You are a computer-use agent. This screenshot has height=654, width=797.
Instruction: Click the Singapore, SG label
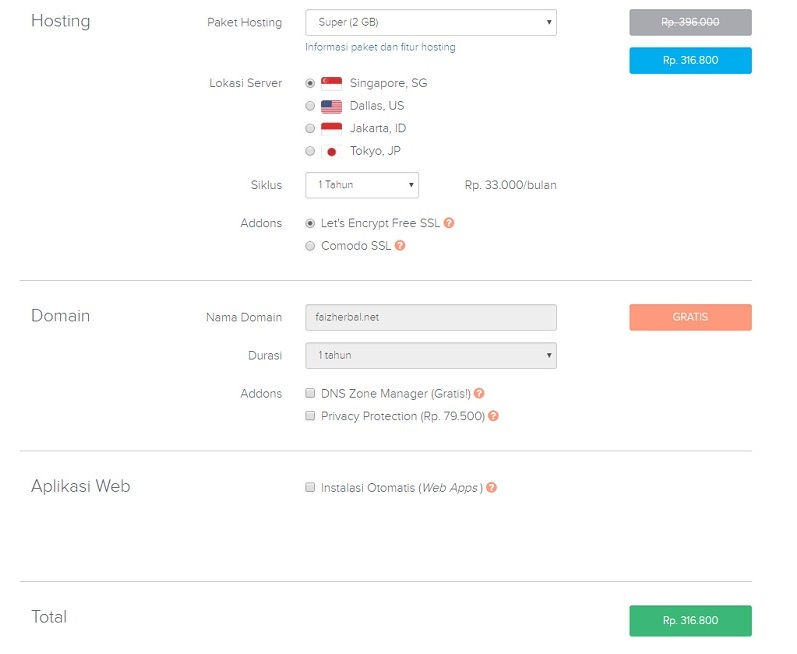(388, 83)
